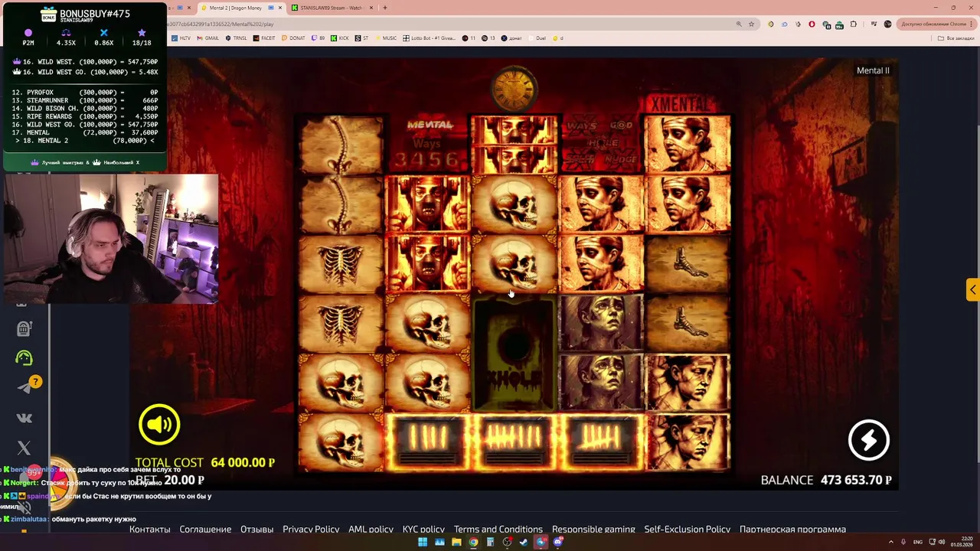Click chat message from zimbalutaa
The height and width of the screenshot is (551, 980).
(x=69, y=519)
